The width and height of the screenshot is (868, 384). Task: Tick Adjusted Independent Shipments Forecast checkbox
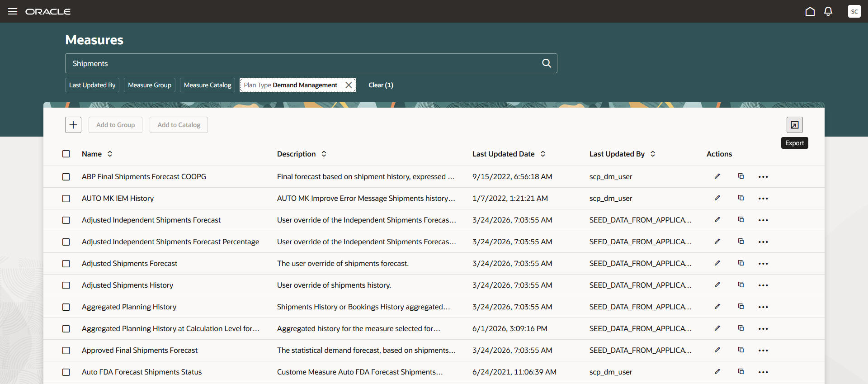coord(66,220)
